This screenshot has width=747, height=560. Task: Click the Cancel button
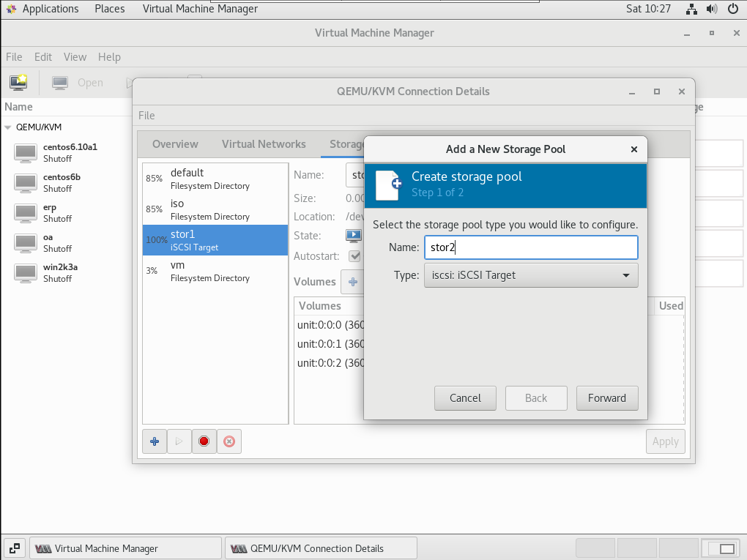point(465,398)
